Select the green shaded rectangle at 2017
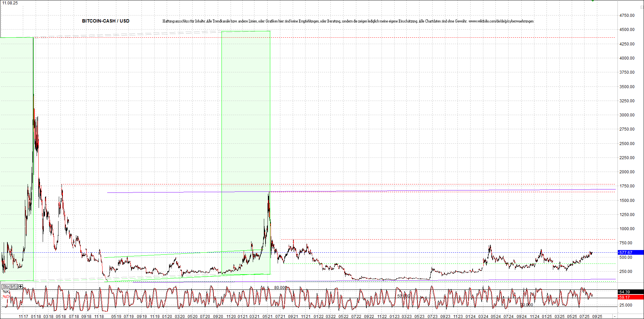 pyautogui.click(x=16, y=159)
